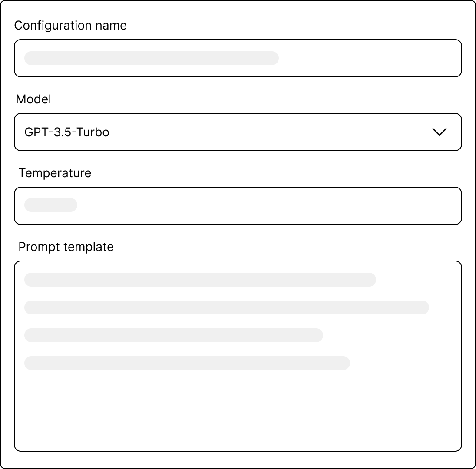Image resolution: width=476 pixels, height=469 pixels.
Task: Click the Configuration name label
Action: (70, 26)
